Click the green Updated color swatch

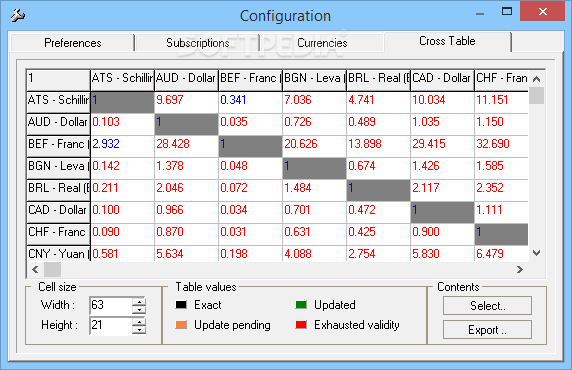(x=301, y=305)
